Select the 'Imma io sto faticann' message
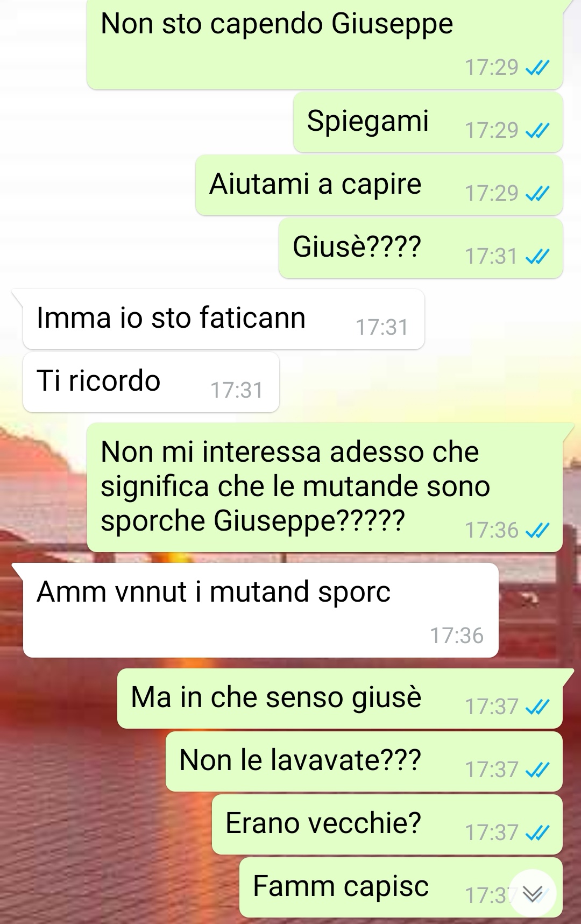The height and width of the screenshot is (924, 581). [x=223, y=319]
